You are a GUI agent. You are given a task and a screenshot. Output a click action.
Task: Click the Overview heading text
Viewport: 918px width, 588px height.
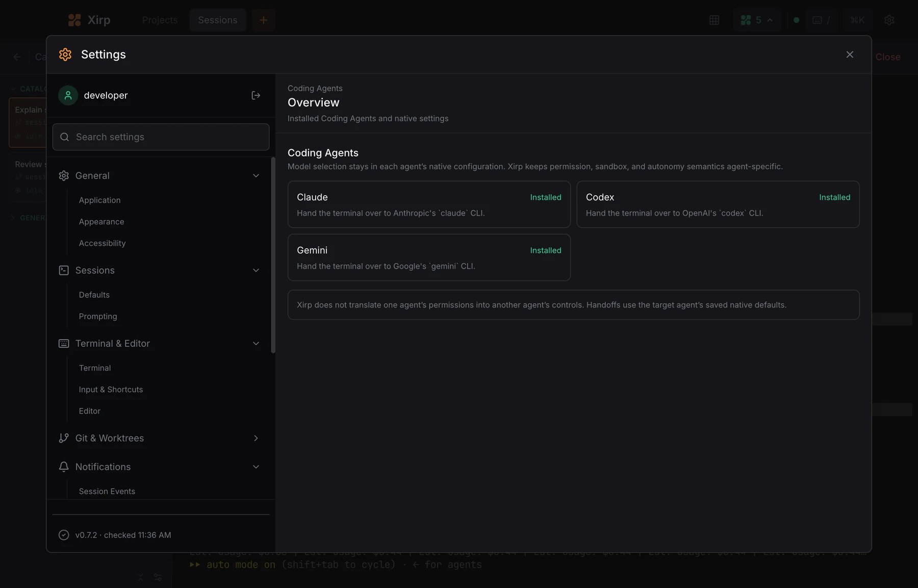point(314,103)
